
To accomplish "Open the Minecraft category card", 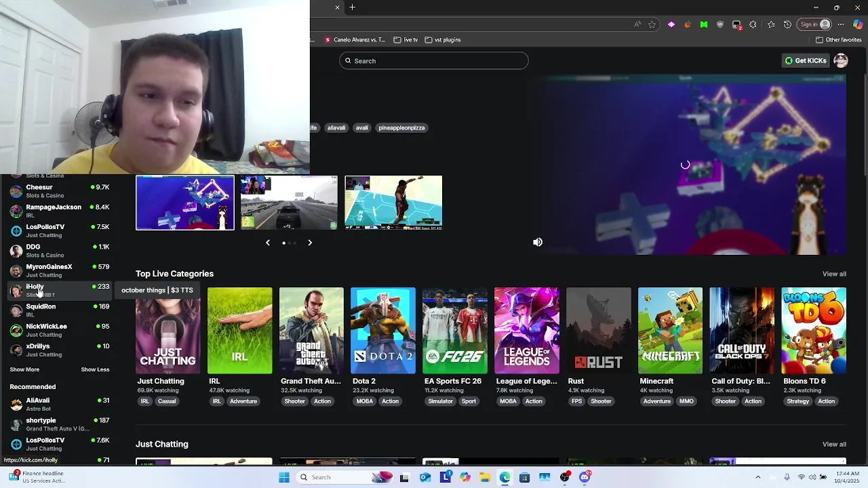I will [670, 331].
